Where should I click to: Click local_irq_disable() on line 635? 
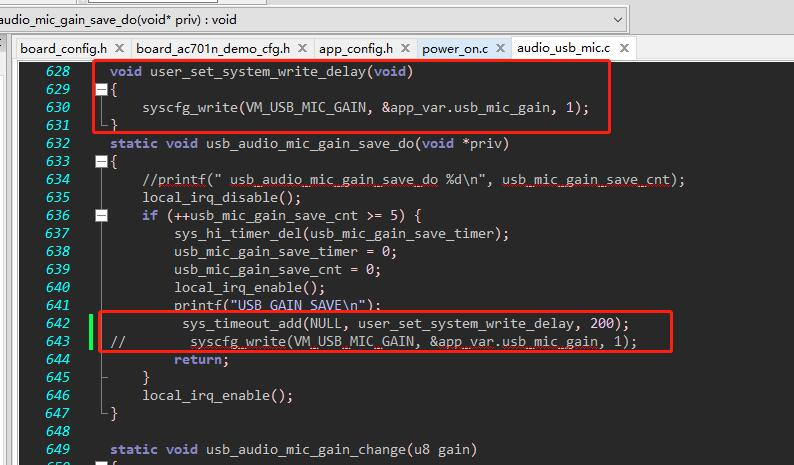[221, 198]
